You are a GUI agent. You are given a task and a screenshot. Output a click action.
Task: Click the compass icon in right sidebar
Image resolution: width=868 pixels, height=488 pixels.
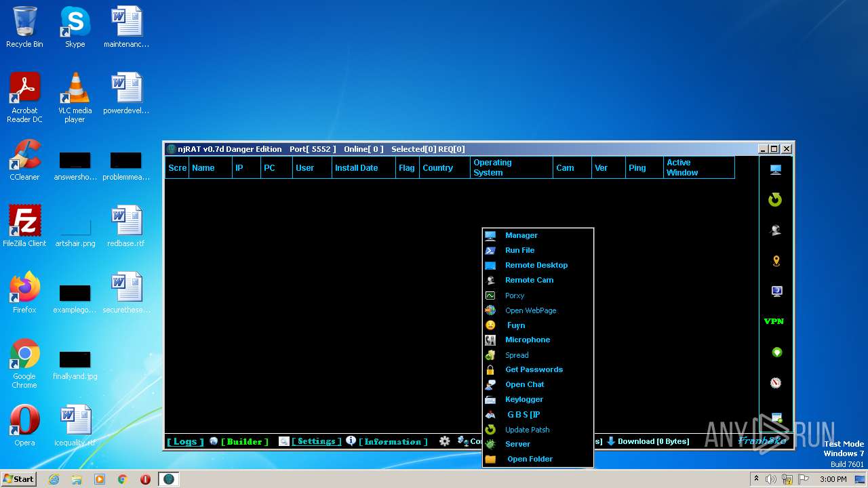776,383
